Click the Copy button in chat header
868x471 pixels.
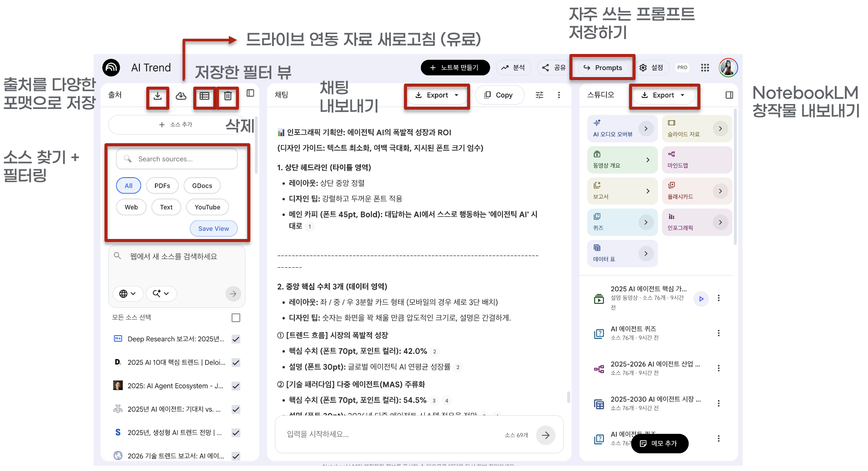coord(499,95)
